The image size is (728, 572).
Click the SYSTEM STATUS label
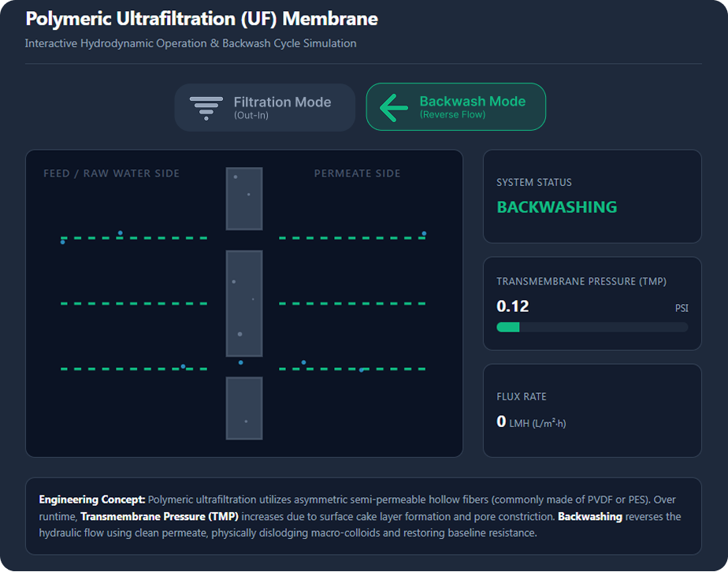534,183
